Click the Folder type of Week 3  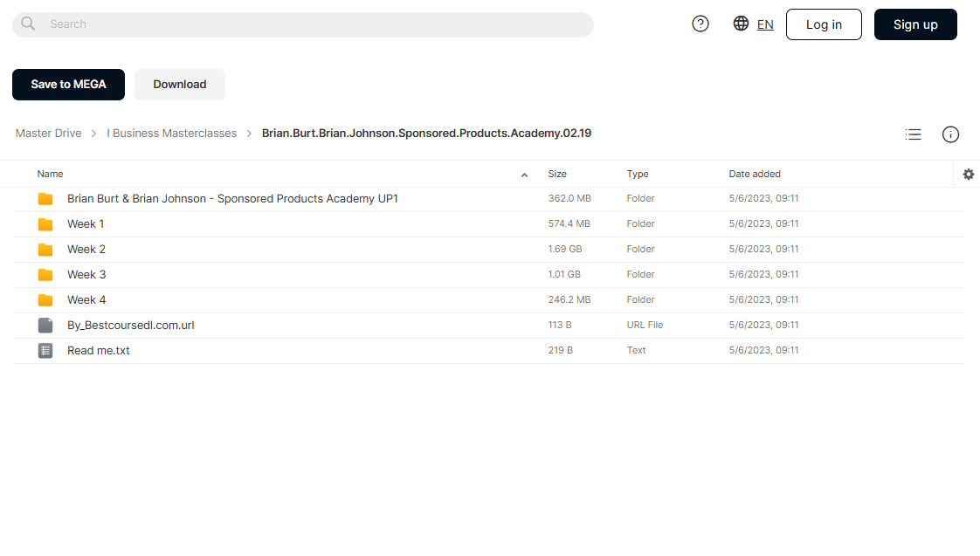point(640,274)
